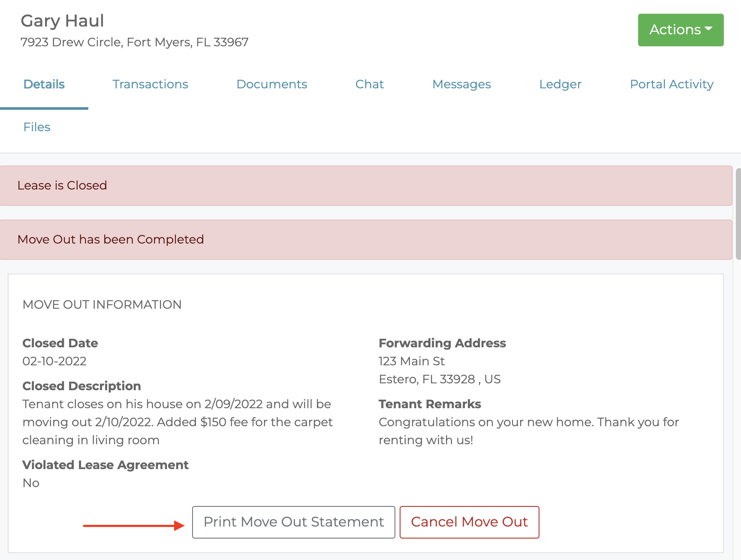
Task: Switch to the Files tab
Action: (37, 127)
